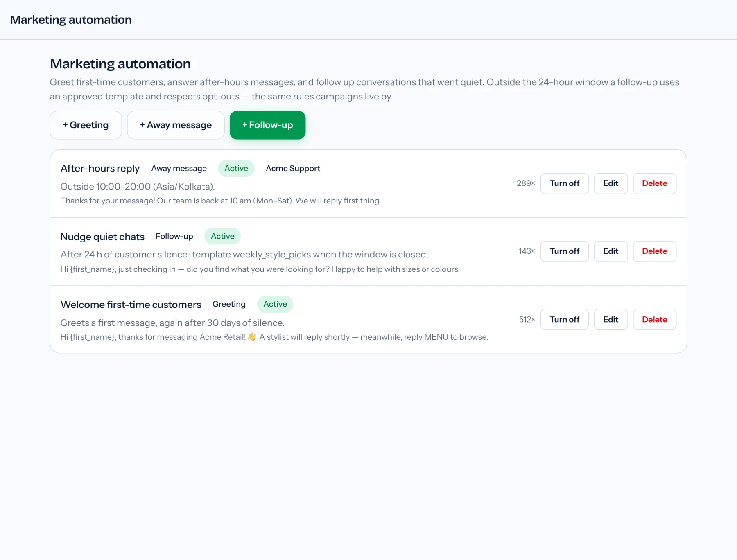The image size is (737, 560).
Task: Click the 'Thanks for your message!' reply preview
Action: pyautogui.click(x=221, y=201)
